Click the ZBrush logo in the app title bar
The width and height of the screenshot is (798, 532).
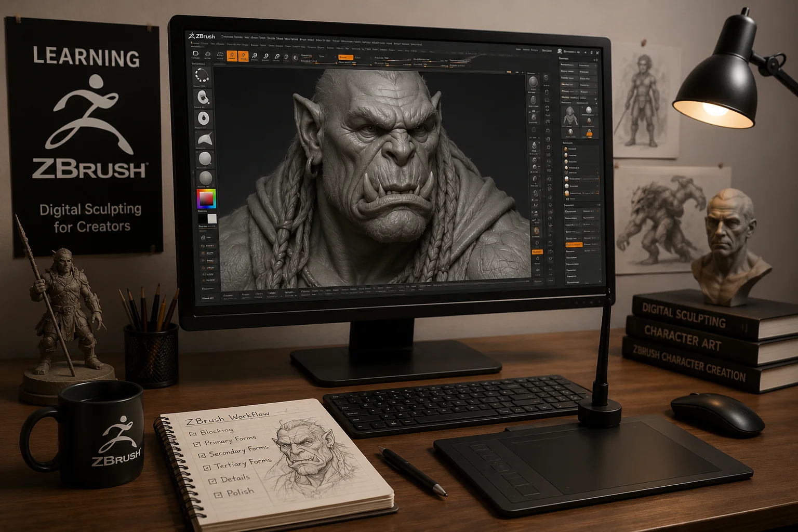[x=202, y=36]
